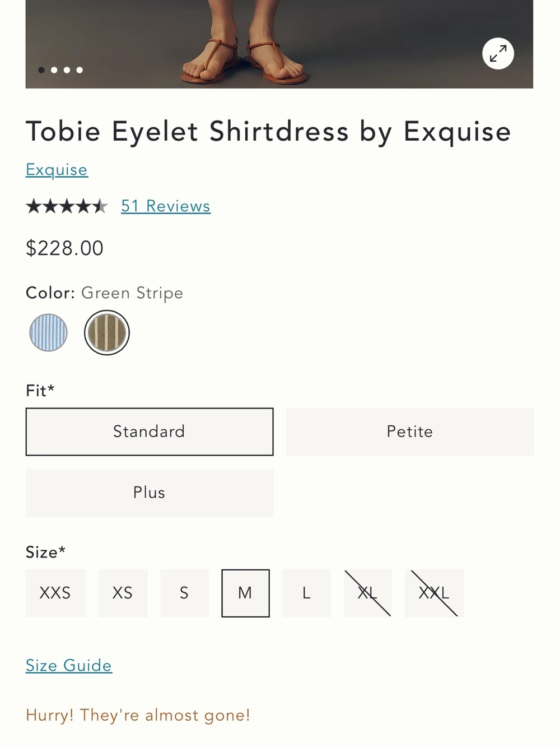Select the Green Stripe color swatch
Image resolution: width=560 pixels, height=747 pixels.
tap(107, 332)
